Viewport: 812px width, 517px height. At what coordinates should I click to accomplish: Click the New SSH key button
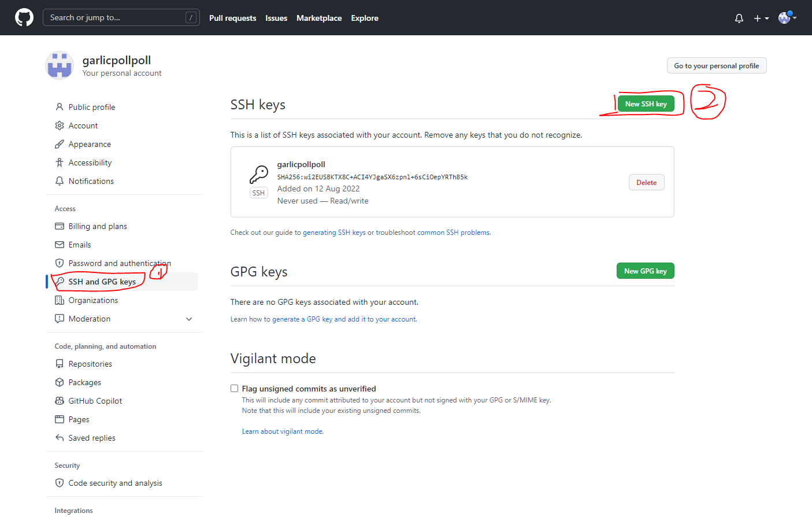(646, 104)
